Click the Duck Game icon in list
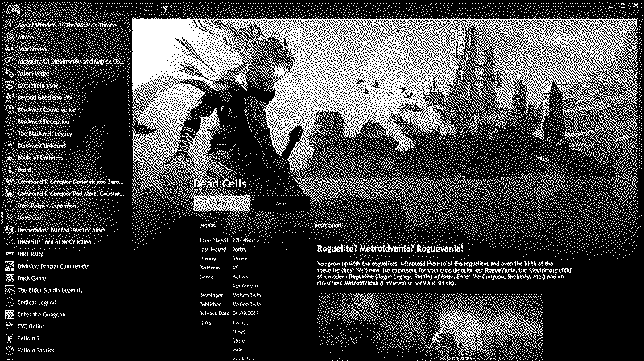 tap(9, 277)
